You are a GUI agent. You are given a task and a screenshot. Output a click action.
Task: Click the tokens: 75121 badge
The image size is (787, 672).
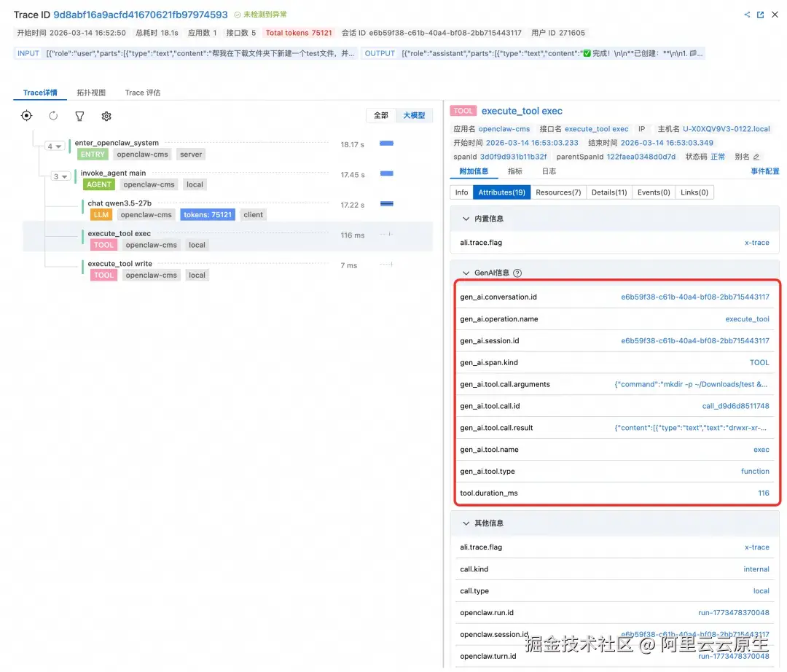[208, 215]
